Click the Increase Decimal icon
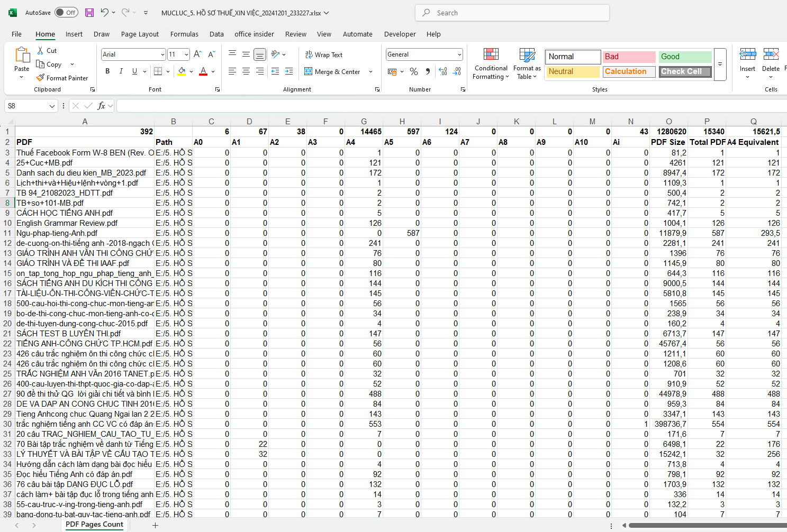Image resolution: width=787 pixels, height=532 pixels. click(443, 71)
